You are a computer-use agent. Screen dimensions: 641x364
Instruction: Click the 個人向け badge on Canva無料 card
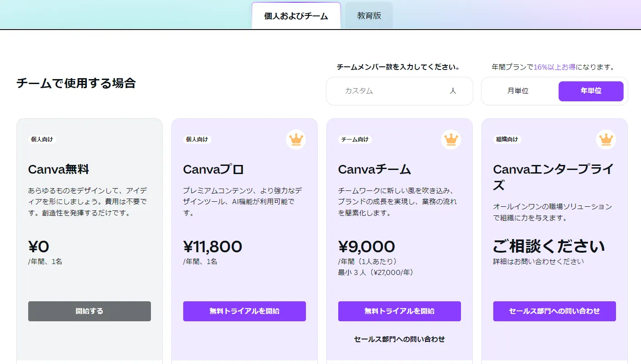pos(42,140)
